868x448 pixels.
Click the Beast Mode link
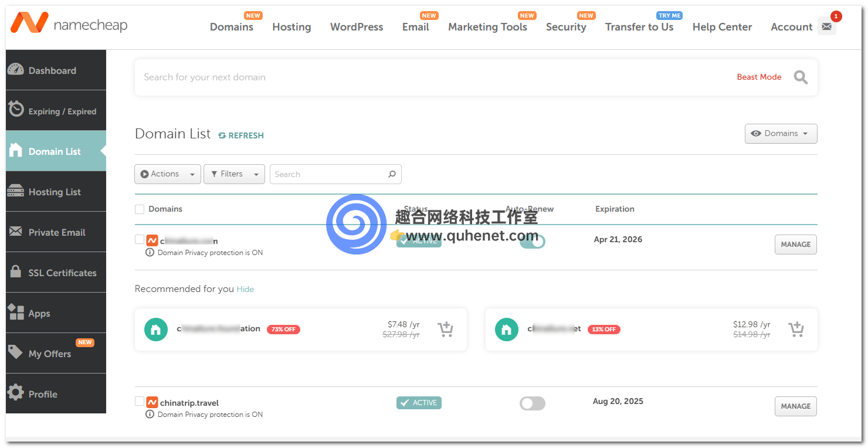click(x=759, y=77)
